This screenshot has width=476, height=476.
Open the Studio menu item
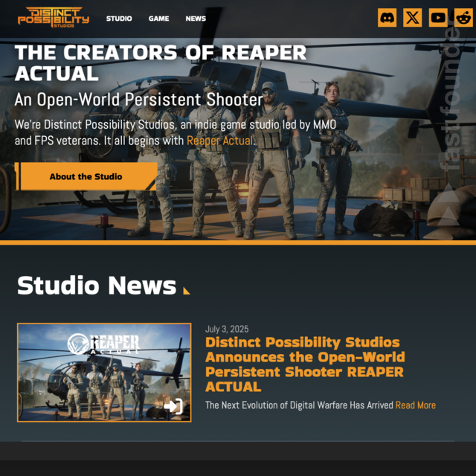pyautogui.click(x=119, y=19)
